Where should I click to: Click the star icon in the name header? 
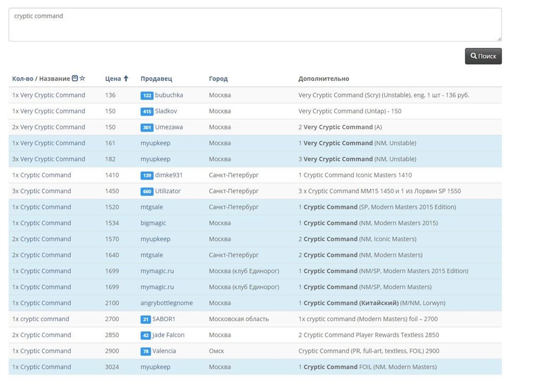pyautogui.click(x=82, y=79)
